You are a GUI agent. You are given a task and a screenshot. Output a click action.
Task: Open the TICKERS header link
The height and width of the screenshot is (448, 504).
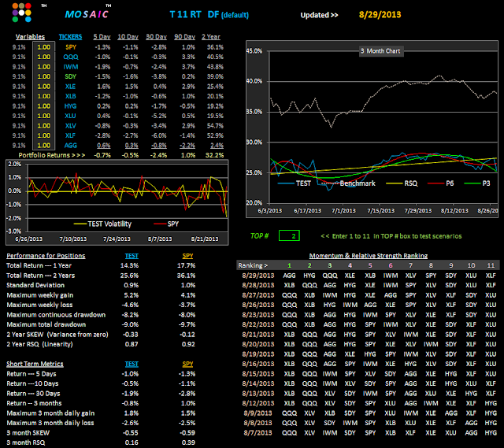pos(70,37)
